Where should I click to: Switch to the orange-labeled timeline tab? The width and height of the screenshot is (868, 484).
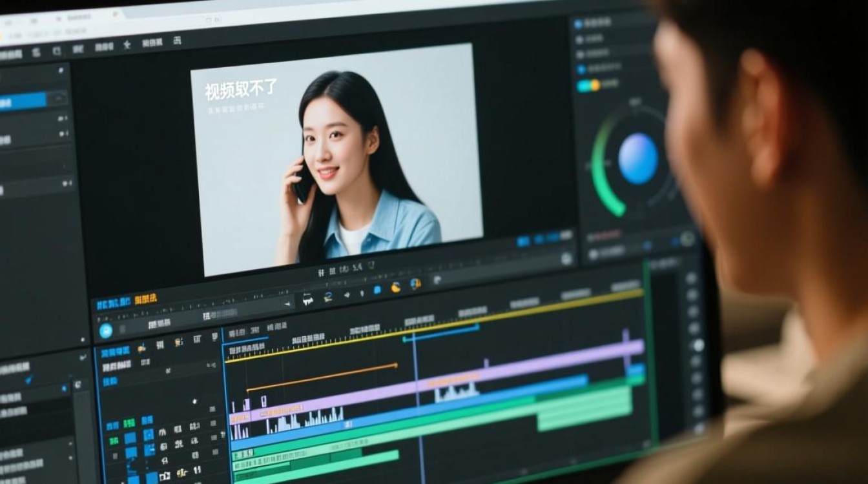click(x=145, y=299)
